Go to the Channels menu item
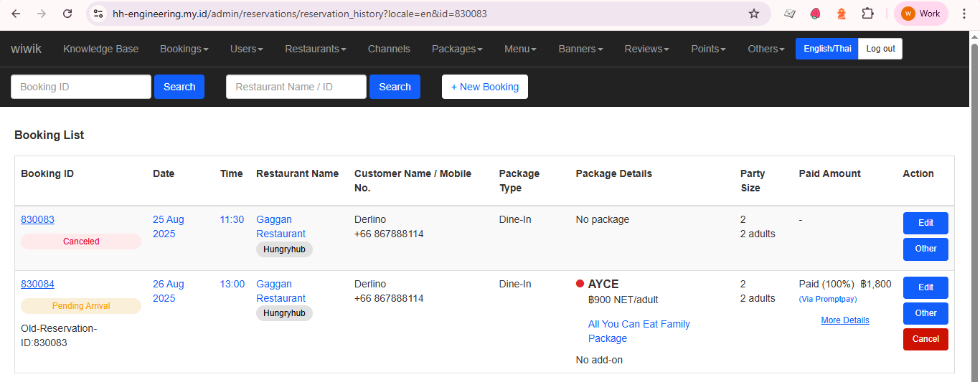 (389, 49)
